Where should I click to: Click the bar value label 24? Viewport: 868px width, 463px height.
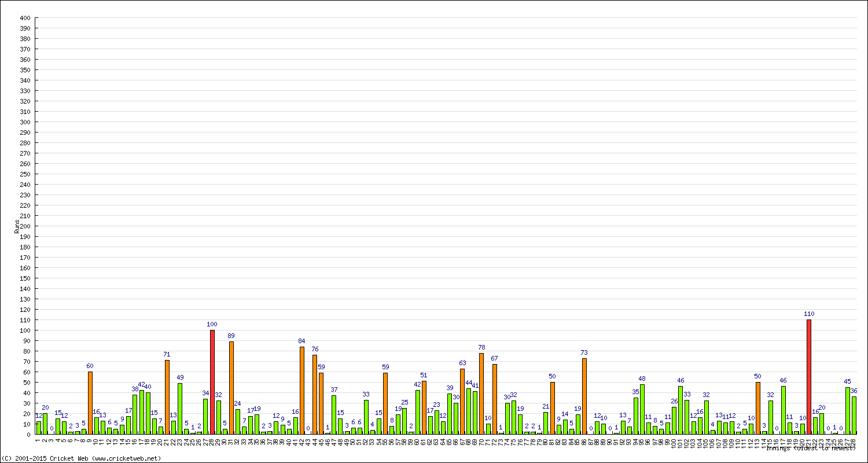237,403
